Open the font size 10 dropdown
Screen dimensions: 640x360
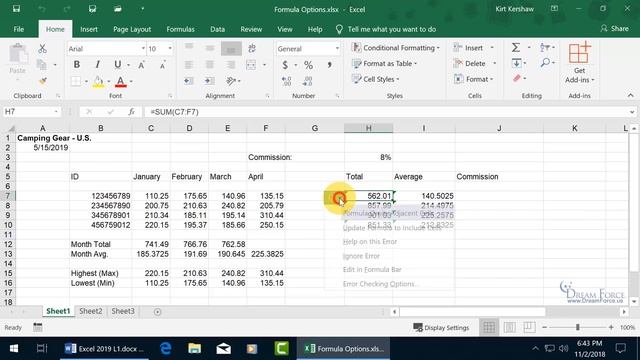(170, 49)
